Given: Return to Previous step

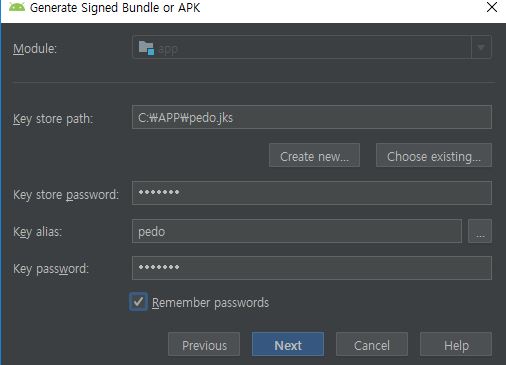Looking at the screenshot, I should coord(204,344).
